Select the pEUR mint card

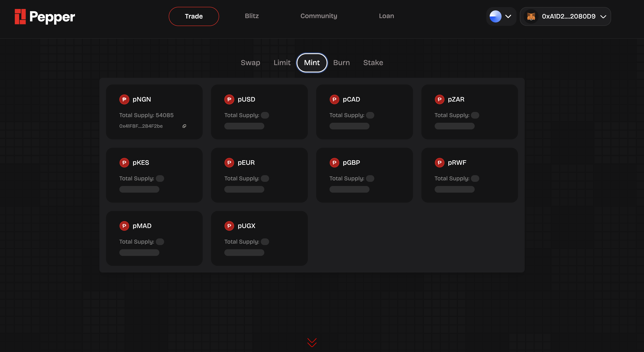[x=259, y=175]
